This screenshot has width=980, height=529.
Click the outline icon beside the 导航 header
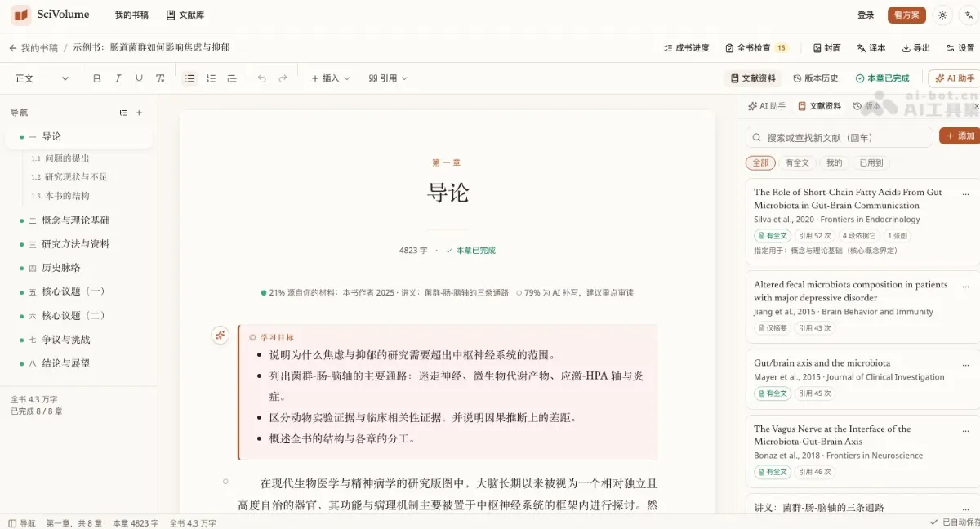[x=123, y=113]
